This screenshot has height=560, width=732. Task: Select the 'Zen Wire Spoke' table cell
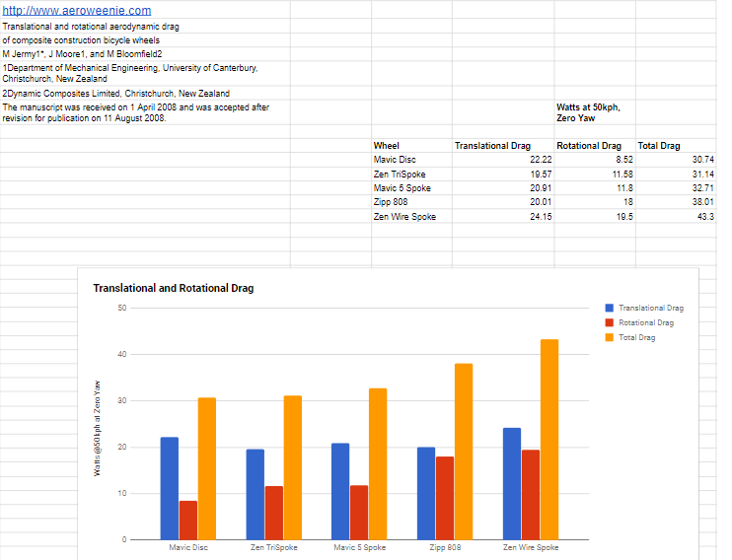[411, 217]
